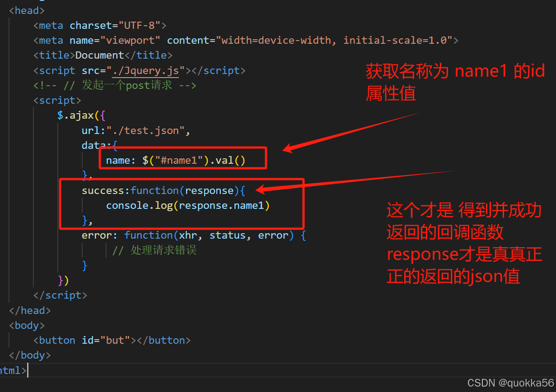Click the closing </body> tag
Viewport: 556px width, 392px height.
pyautogui.click(x=30, y=355)
